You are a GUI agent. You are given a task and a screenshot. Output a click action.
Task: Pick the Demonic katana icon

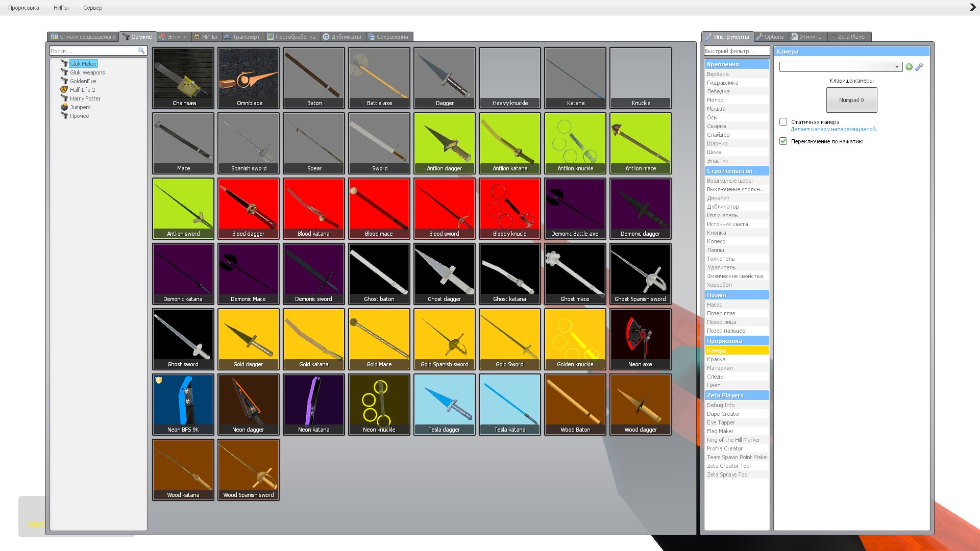tap(183, 274)
